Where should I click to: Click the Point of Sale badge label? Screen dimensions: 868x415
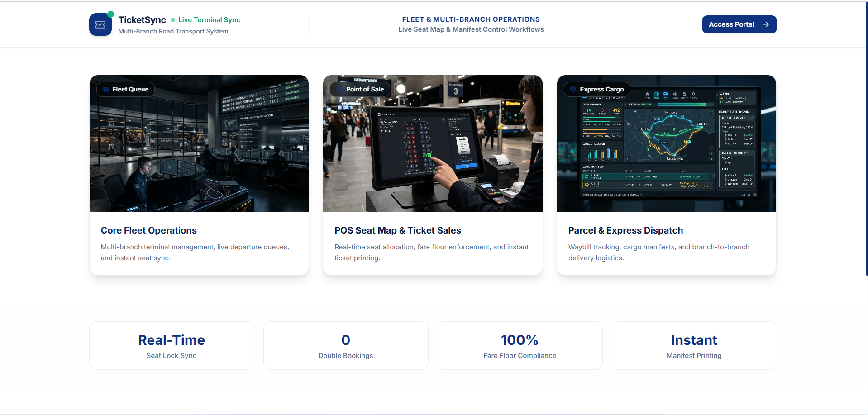click(365, 90)
